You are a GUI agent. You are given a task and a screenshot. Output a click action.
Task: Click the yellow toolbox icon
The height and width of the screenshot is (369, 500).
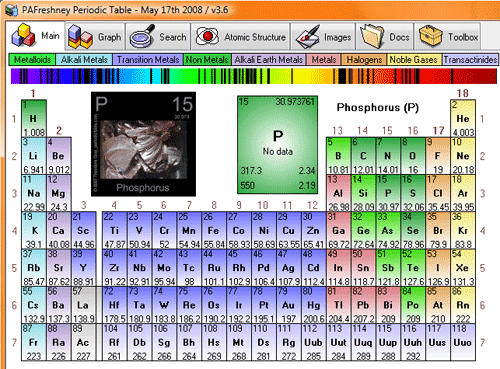(430, 36)
